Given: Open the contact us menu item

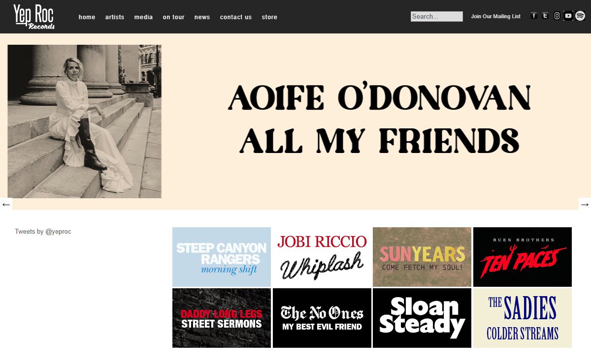Looking at the screenshot, I should pyautogui.click(x=236, y=17).
